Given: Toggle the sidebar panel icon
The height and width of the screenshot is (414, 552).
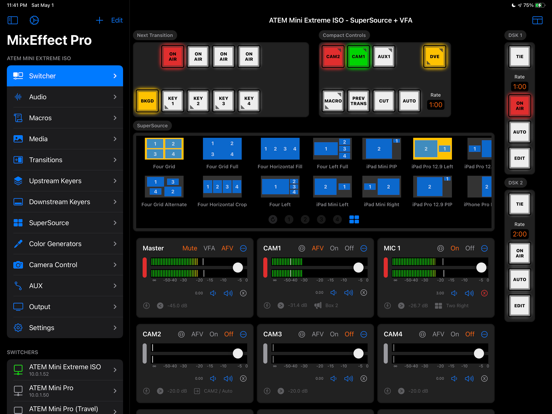Looking at the screenshot, I should (13, 20).
